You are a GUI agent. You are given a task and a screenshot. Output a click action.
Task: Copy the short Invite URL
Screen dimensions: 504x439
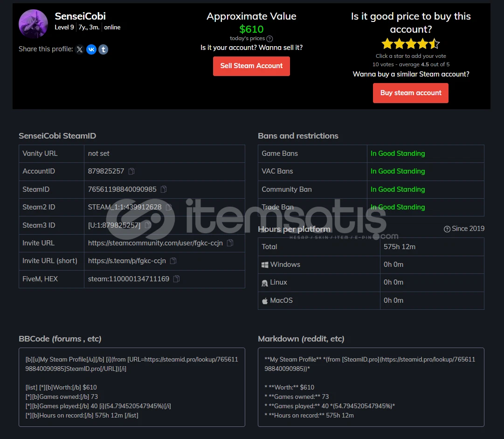(x=173, y=261)
